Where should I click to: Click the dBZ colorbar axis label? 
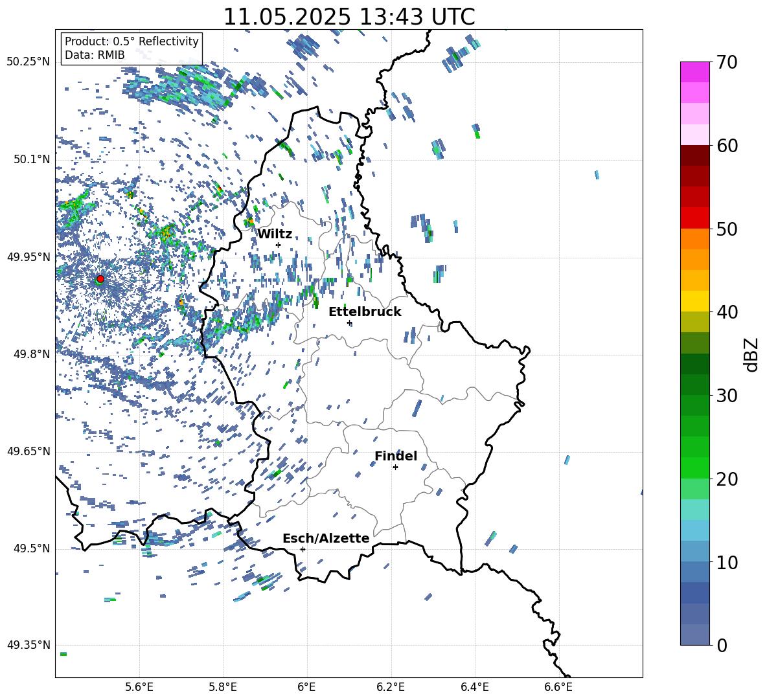pos(752,354)
